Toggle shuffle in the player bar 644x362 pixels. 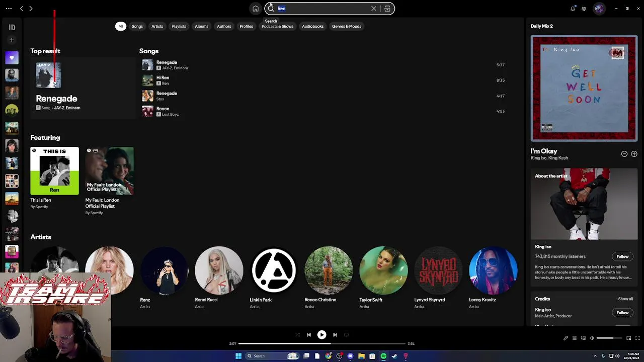point(297,335)
